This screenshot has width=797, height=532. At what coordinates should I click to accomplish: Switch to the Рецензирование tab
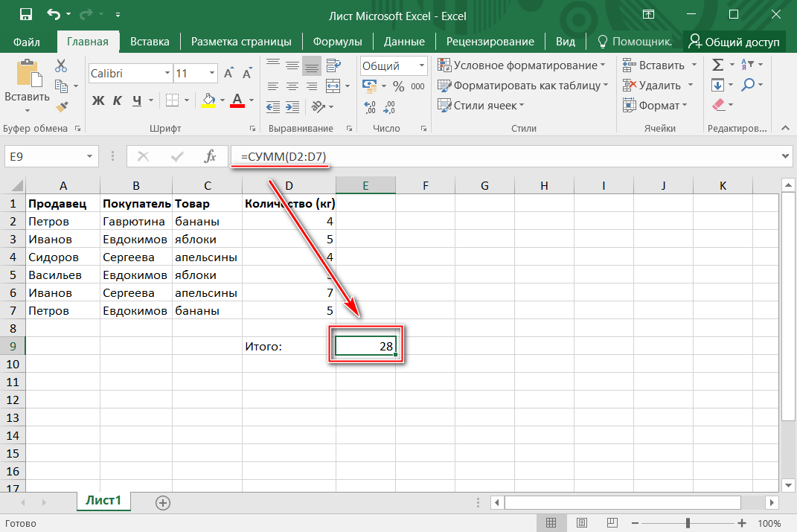[490, 42]
